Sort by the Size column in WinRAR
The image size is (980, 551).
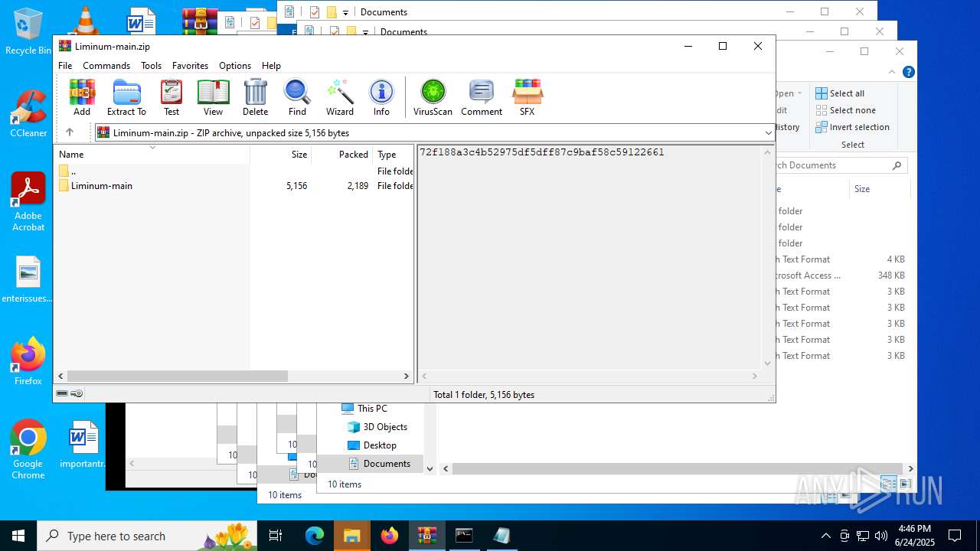281,154
